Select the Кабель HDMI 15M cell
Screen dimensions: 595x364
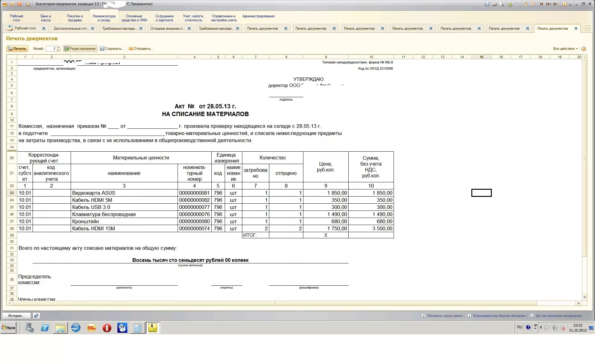pos(124,228)
